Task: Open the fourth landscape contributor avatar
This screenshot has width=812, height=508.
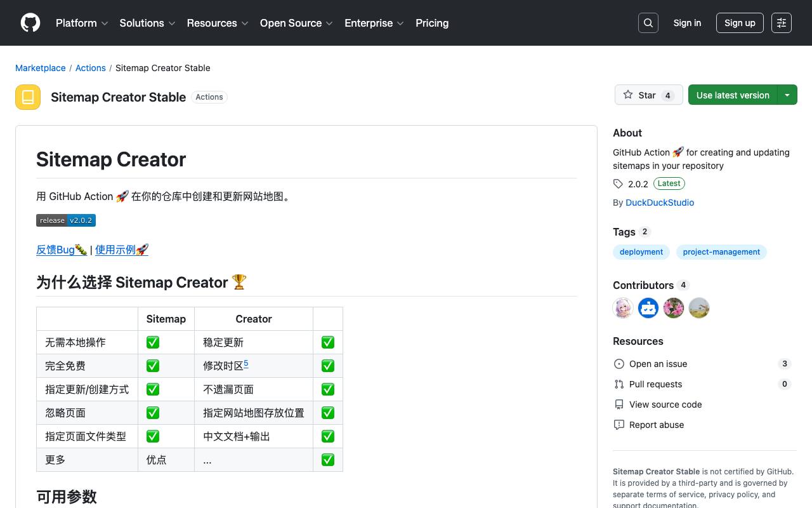Action: click(x=699, y=308)
